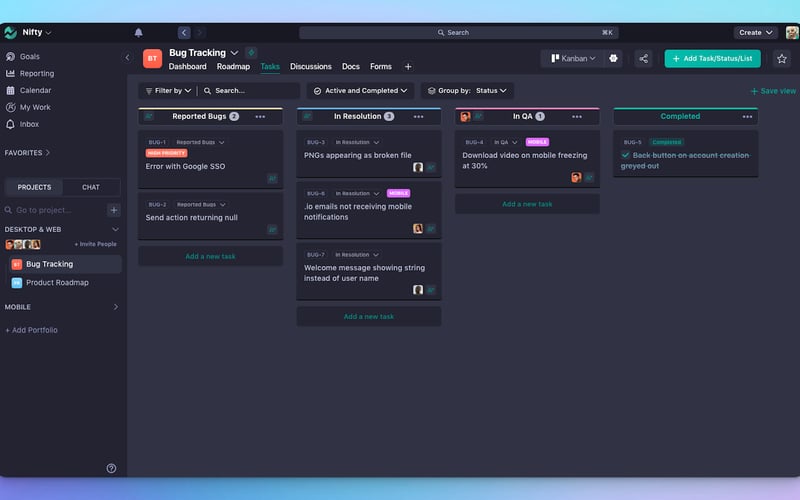Open Reported Bugs column options menu
This screenshot has height=500, width=800.
point(260,117)
